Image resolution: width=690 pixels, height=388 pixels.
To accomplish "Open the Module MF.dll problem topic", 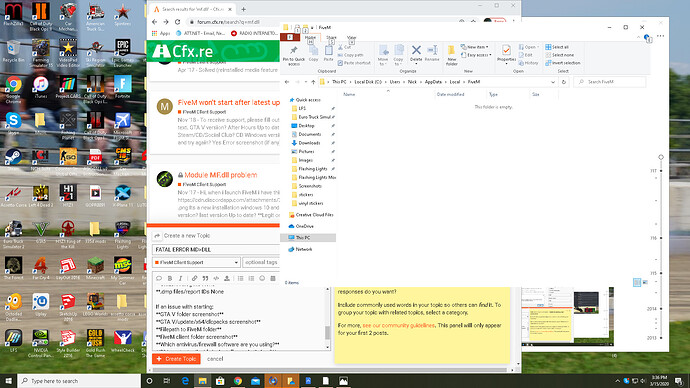I will (220, 175).
